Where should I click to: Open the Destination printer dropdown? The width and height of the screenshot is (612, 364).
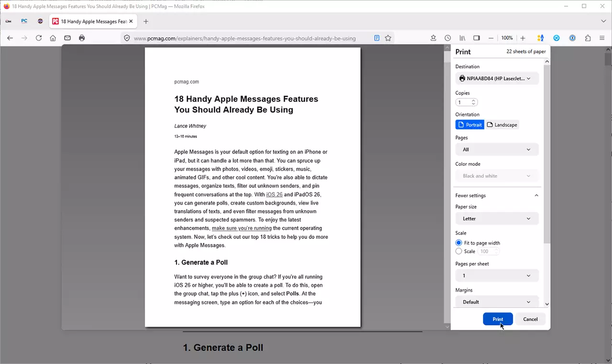[x=497, y=78]
